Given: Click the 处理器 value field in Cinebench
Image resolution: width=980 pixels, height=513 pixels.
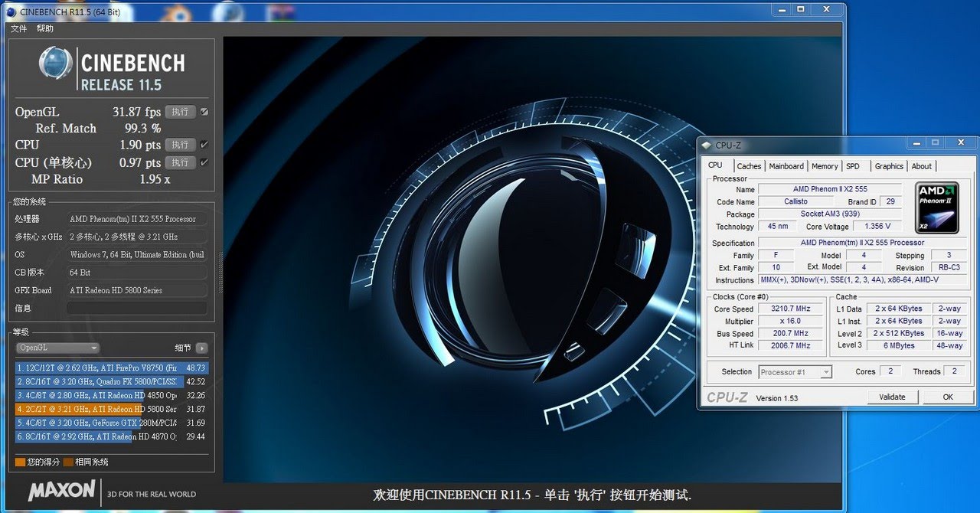Looking at the screenshot, I should pyautogui.click(x=136, y=219).
